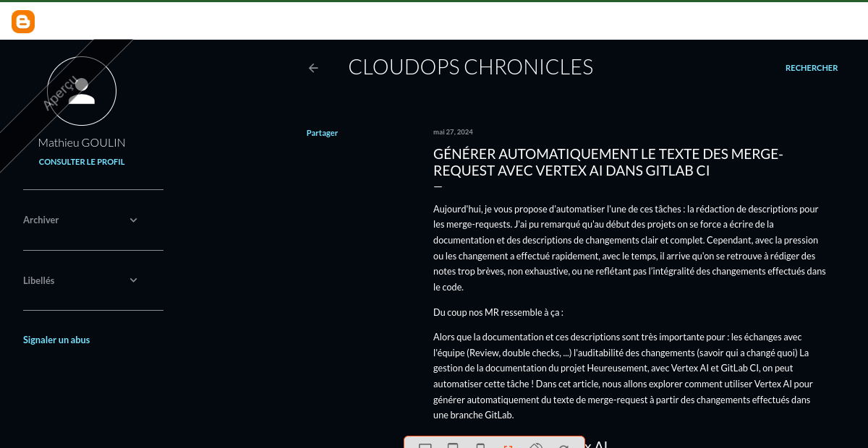868x448 pixels.
Task: Click the post date mai 27, 2024
Action: click(453, 132)
